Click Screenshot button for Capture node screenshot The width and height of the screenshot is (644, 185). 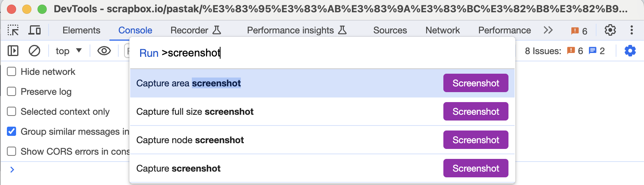(476, 140)
